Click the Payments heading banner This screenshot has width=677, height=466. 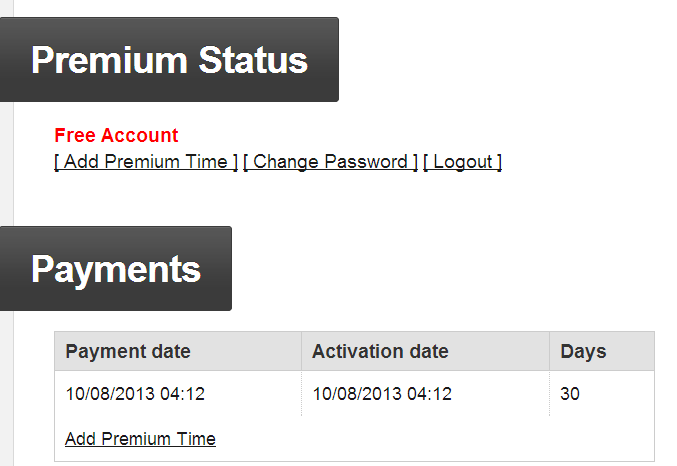point(116,269)
